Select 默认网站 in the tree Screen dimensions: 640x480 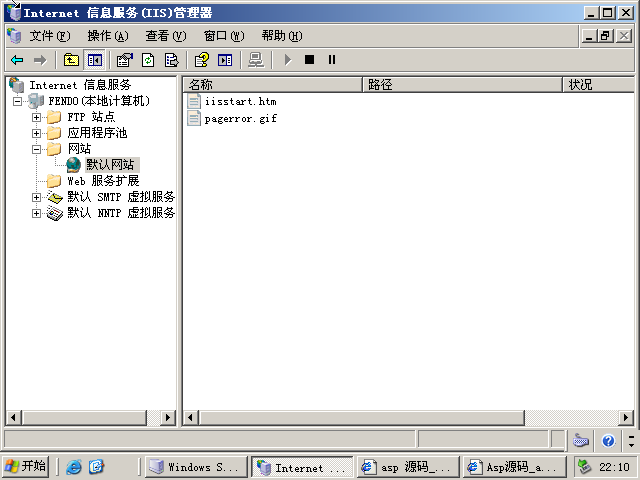pos(110,165)
